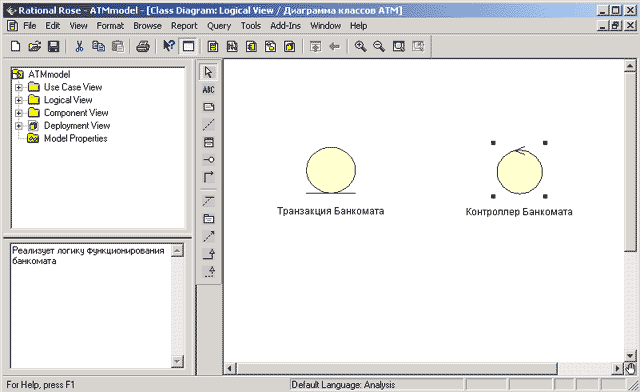Viewport: 640px width, 392px height.
Task: Select Dependency or Instantiates tool
Action: click(x=209, y=236)
